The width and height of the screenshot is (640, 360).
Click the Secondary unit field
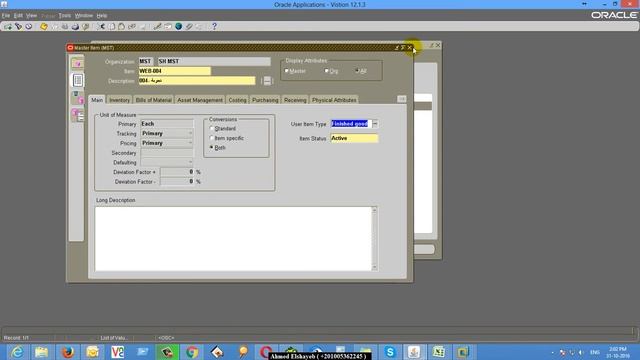click(167, 153)
